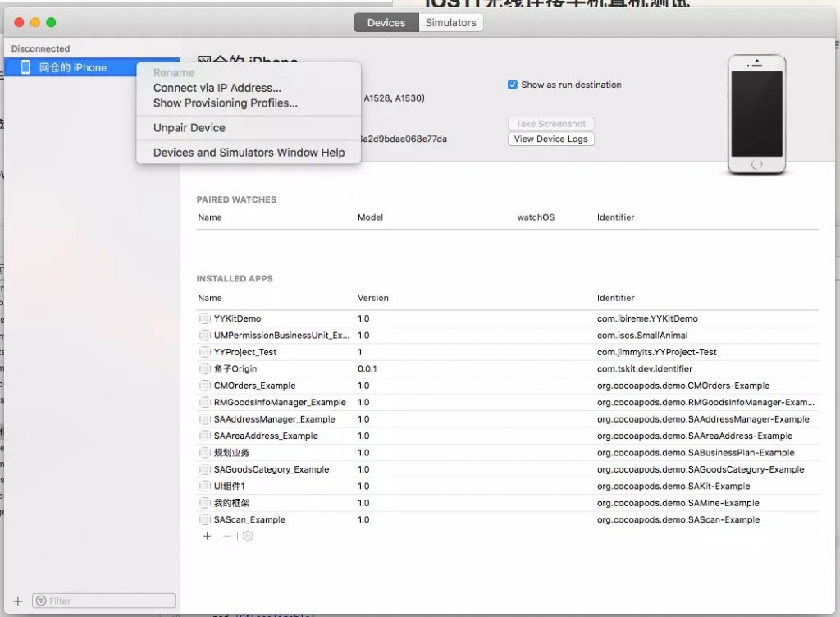The width and height of the screenshot is (840, 617).
Task: Toggle Show as run destination checkbox
Action: click(x=513, y=85)
